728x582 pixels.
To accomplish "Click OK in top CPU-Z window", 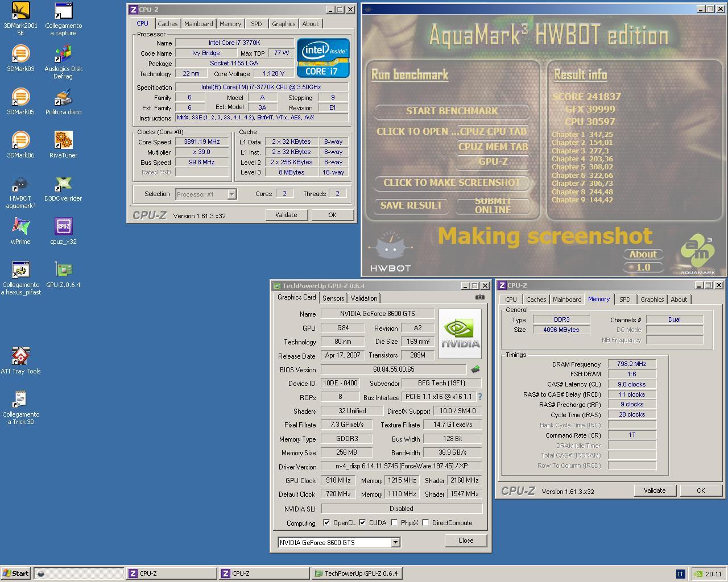I will coord(332,215).
